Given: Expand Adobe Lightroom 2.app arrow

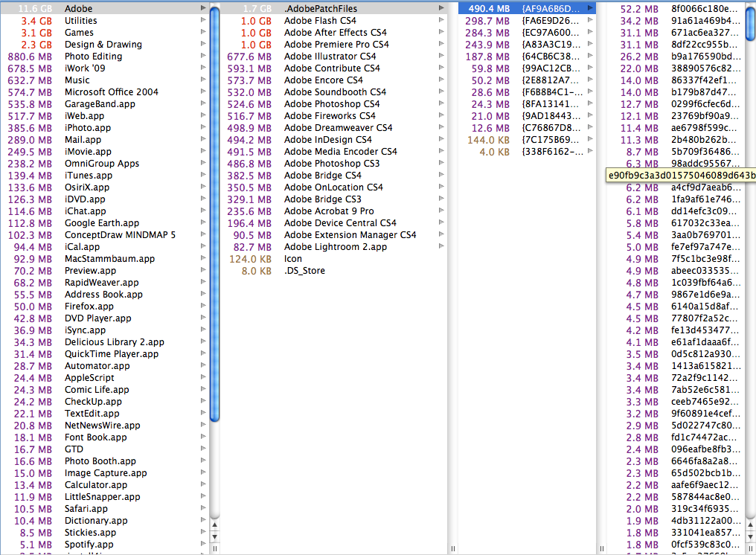Looking at the screenshot, I should [x=441, y=246].
